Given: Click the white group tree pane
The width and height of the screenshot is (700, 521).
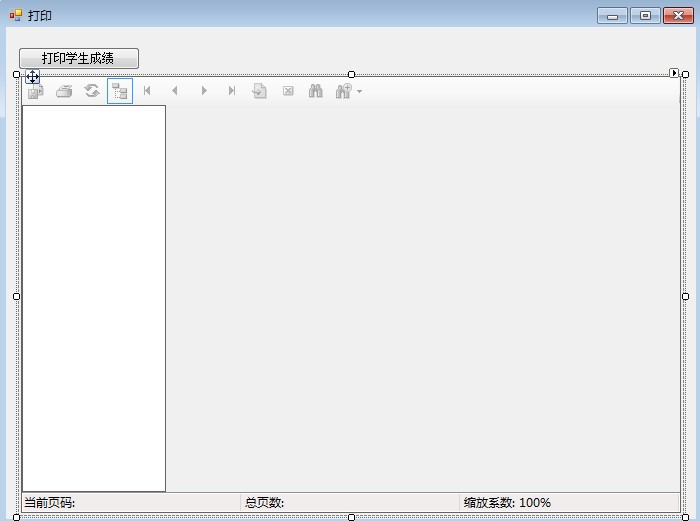Looking at the screenshot, I should pos(94,299).
